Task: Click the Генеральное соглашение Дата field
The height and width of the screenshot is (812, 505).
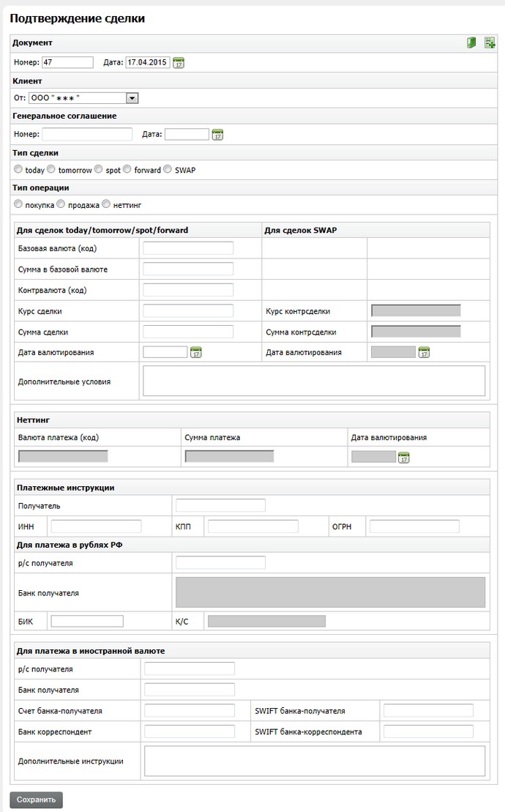Action: tap(187, 134)
